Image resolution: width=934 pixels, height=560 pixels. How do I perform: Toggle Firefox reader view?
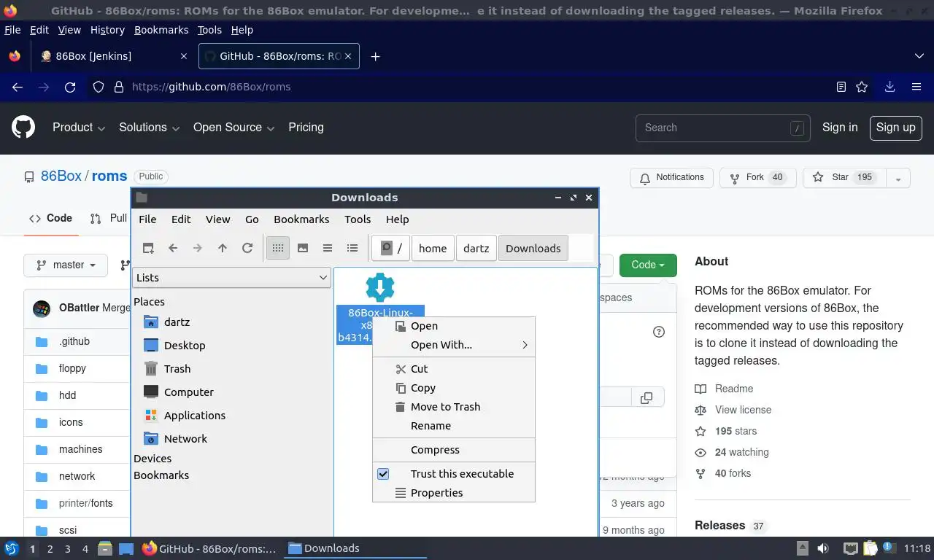click(x=841, y=87)
